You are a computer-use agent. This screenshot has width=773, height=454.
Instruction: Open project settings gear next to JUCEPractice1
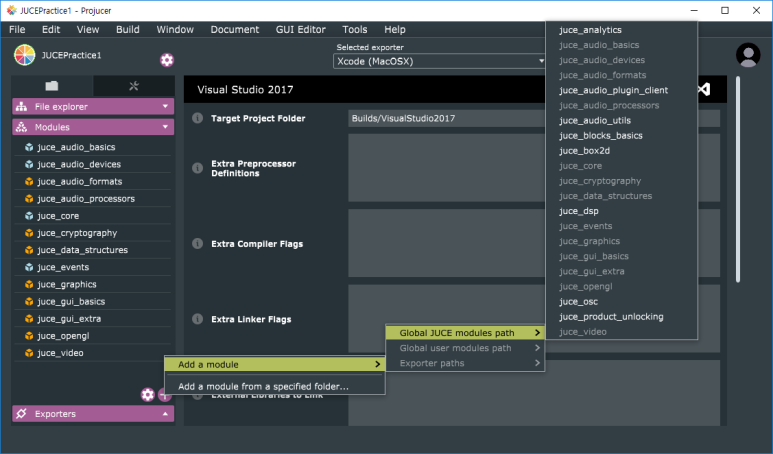pos(167,60)
